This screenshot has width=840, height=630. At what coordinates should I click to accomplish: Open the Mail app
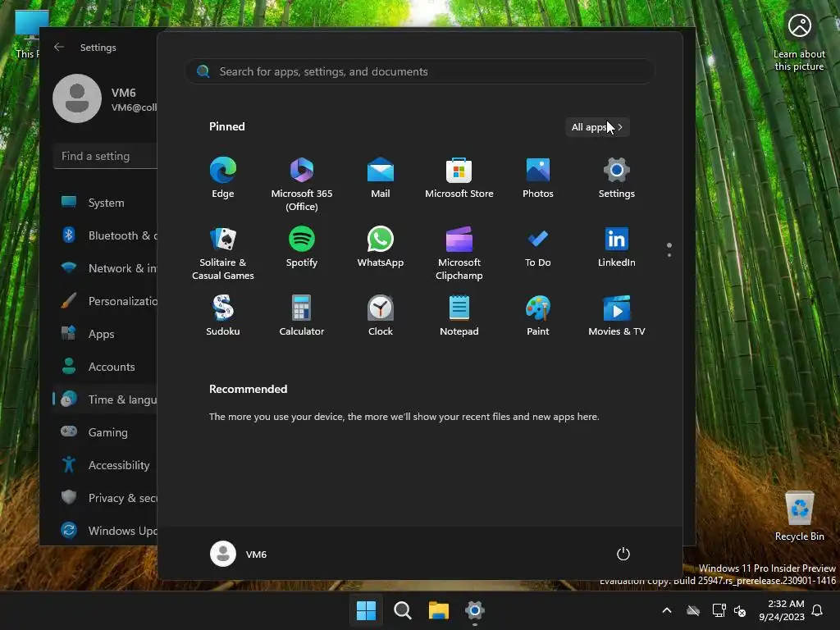click(x=381, y=178)
